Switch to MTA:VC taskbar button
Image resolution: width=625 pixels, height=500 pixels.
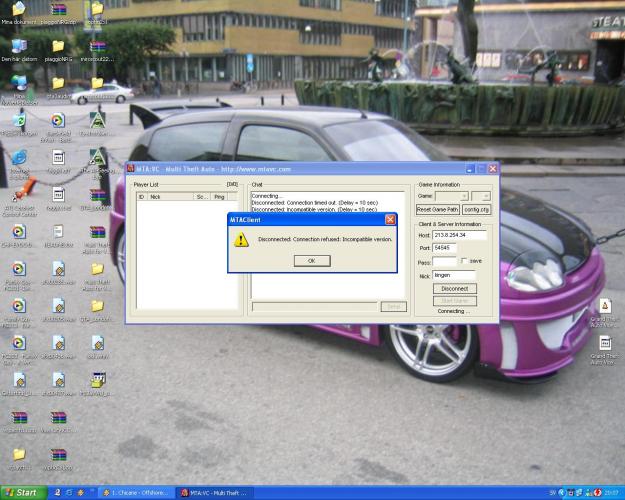[x=214, y=493]
